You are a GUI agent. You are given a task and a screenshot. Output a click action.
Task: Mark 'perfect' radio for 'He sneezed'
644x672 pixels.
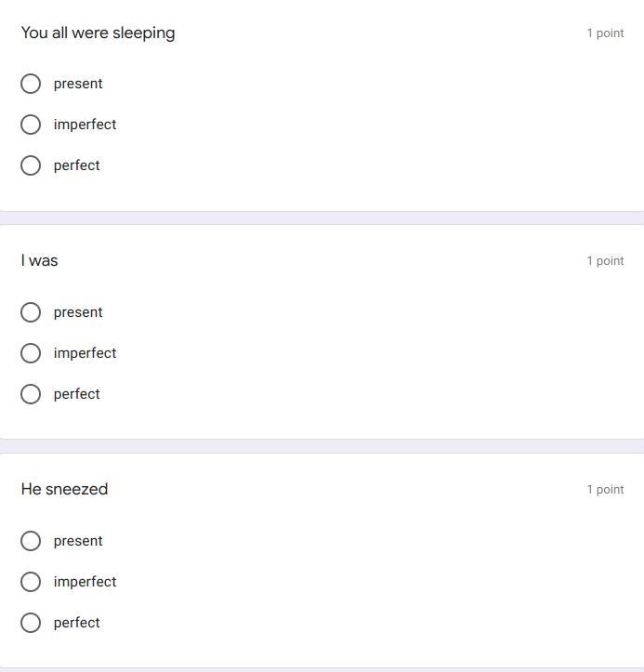pos(31,623)
